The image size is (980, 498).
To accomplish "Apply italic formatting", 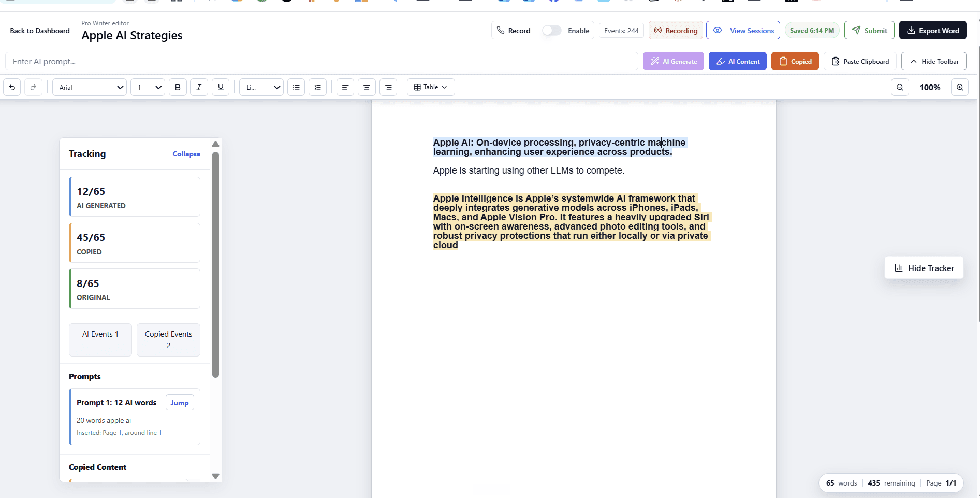I will tap(199, 87).
